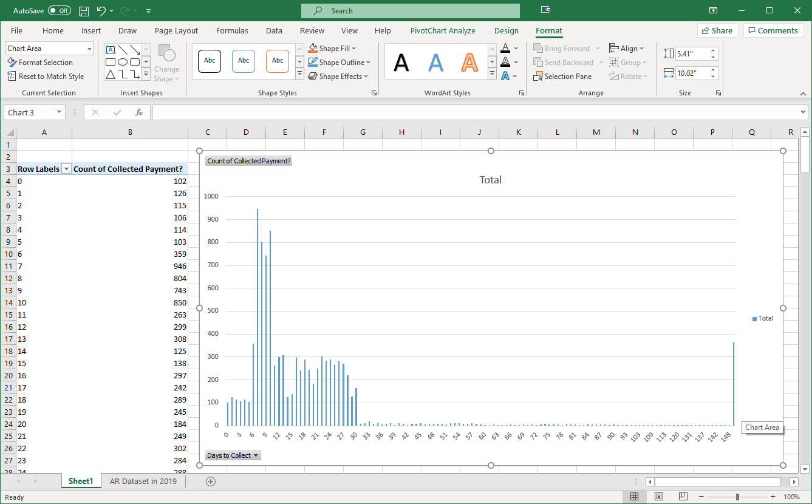Toggle AutoSave switch
Screen dimensions: 812x504
click(59, 11)
